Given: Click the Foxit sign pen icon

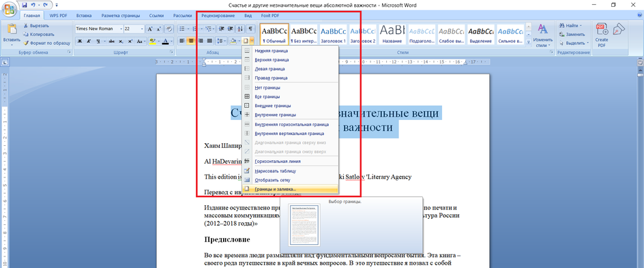Looking at the screenshot, I should (619, 29).
